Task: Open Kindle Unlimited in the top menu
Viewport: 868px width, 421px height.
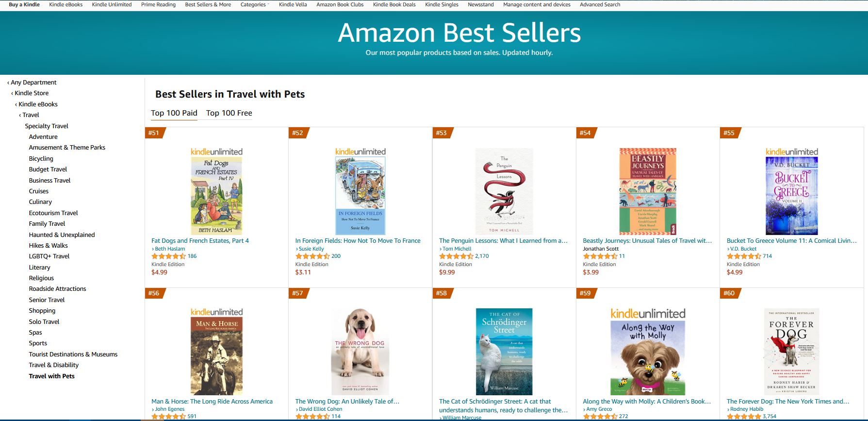Action: tap(112, 5)
